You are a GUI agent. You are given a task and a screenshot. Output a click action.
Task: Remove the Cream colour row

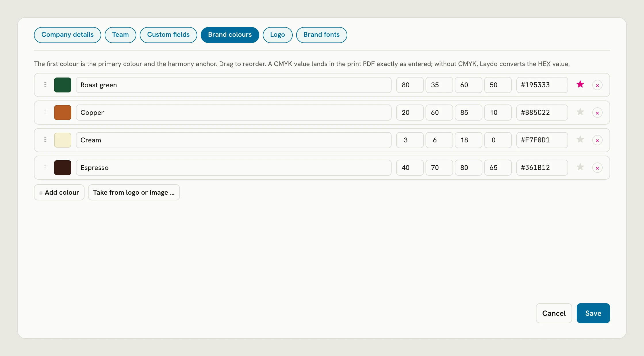(x=597, y=140)
